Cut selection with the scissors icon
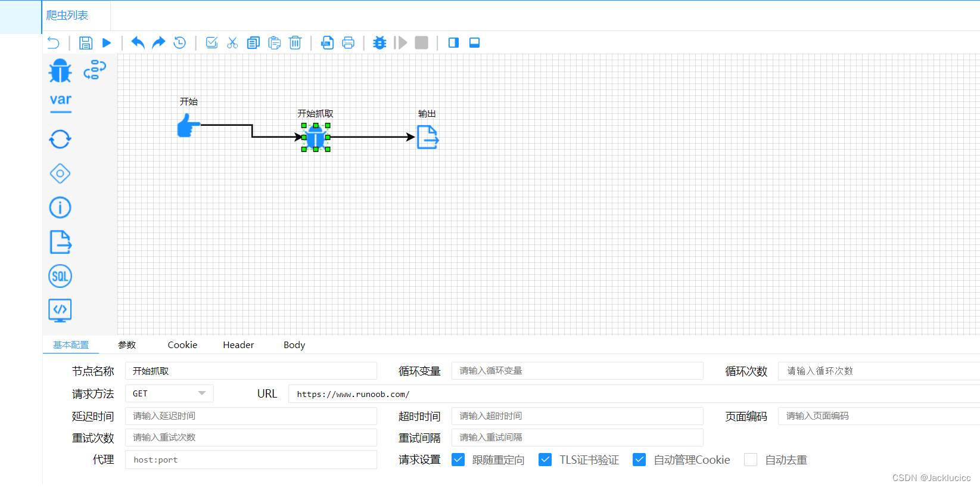The height and width of the screenshot is (487, 980). click(x=232, y=43)
